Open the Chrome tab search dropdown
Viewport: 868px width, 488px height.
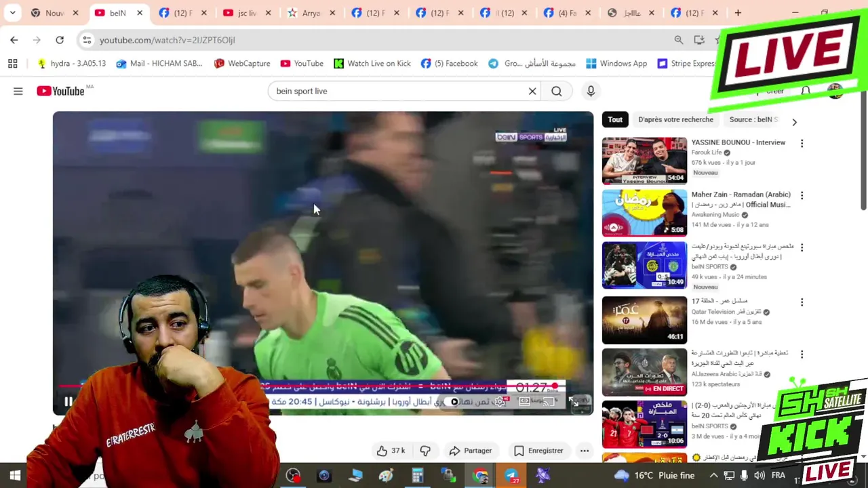pyautogui.click(x=12, y=13)
